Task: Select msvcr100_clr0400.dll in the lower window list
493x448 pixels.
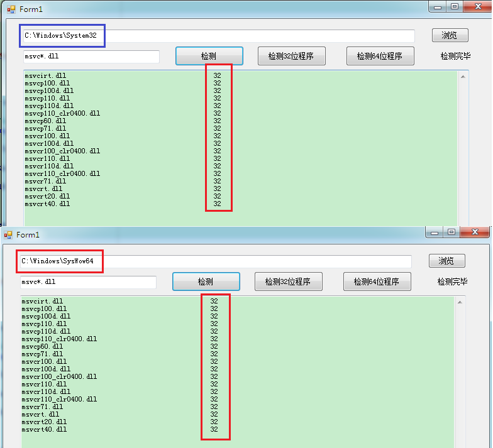Action: [59, 377]
